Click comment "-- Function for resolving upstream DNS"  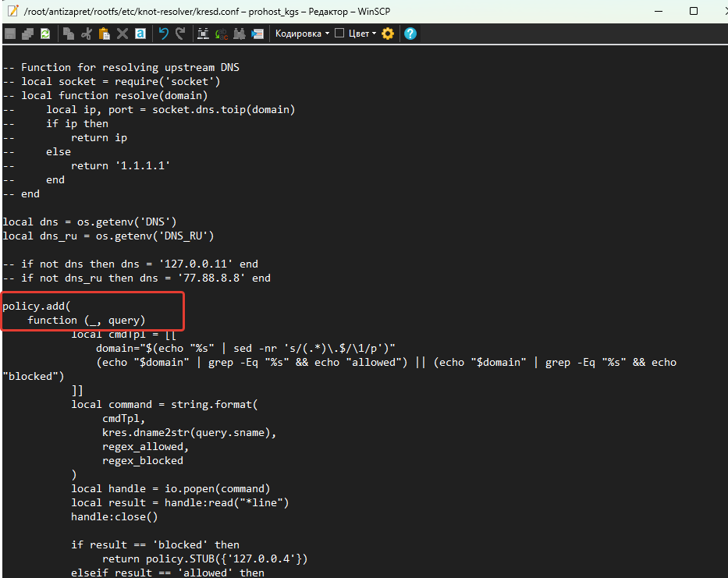click(x=121, y=67)
